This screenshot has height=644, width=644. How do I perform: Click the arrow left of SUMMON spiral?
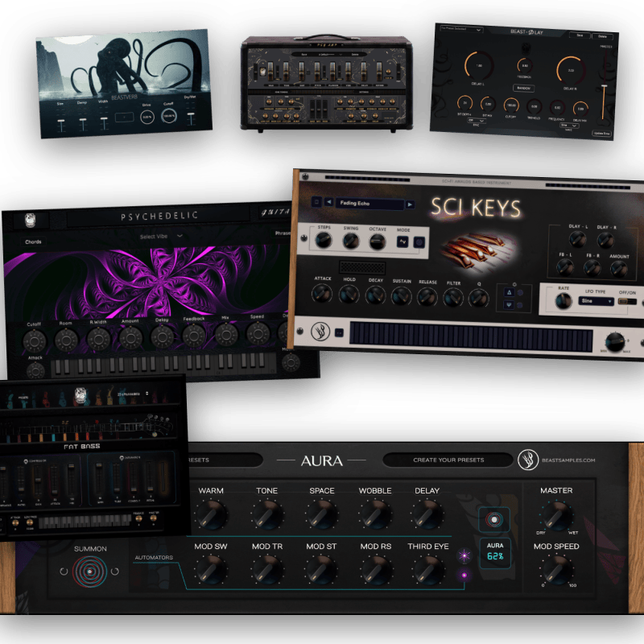(x=64, y=572)
